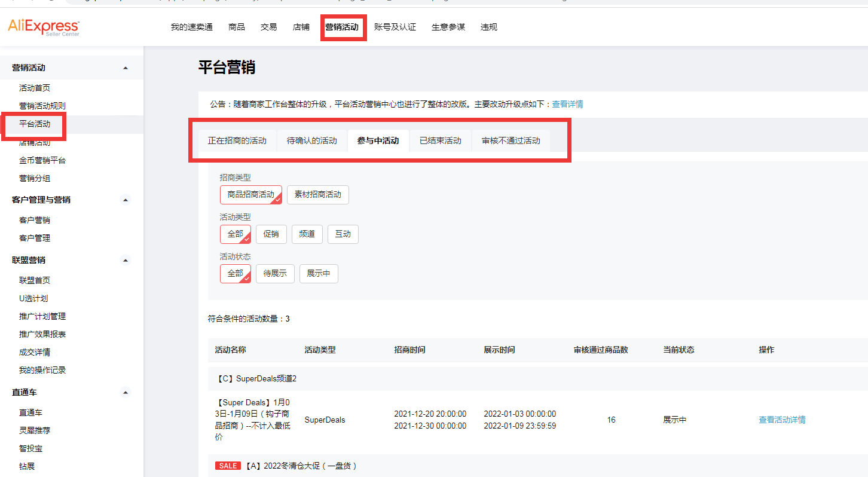Open the 交易 top menu item
This screenshot has height=477, width=868.
[x=269, y=27]
